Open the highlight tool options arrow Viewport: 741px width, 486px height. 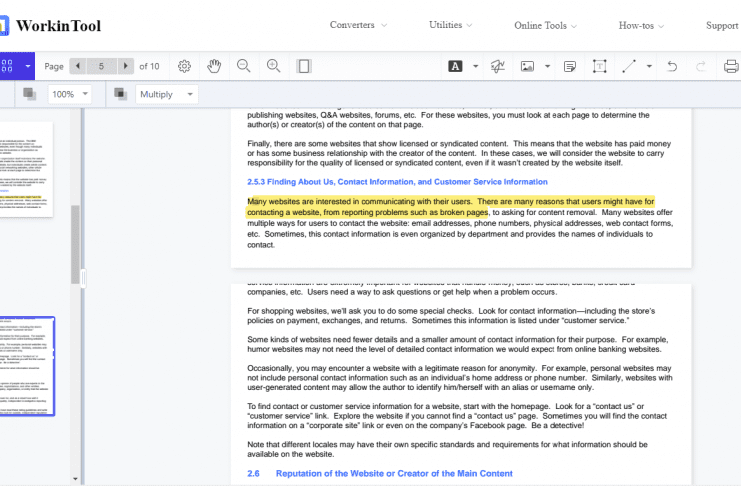pos(475,66)
